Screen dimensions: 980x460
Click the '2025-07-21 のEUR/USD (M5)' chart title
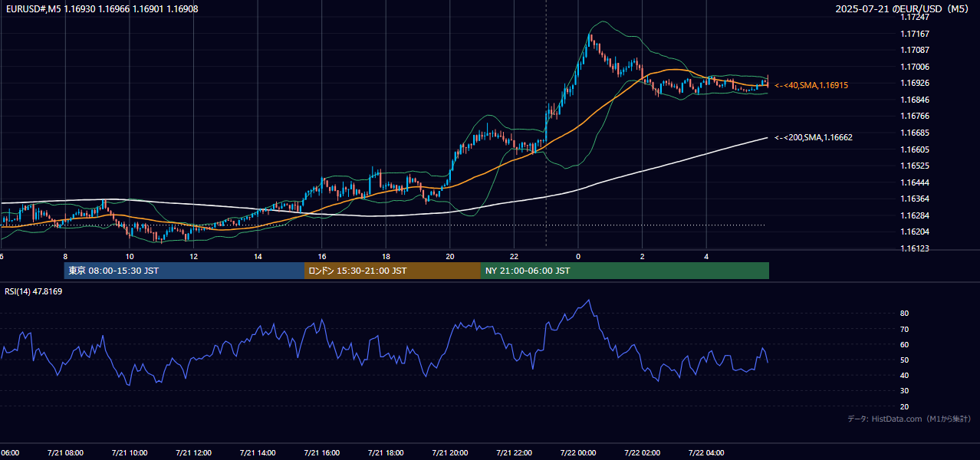click(903, 8)
